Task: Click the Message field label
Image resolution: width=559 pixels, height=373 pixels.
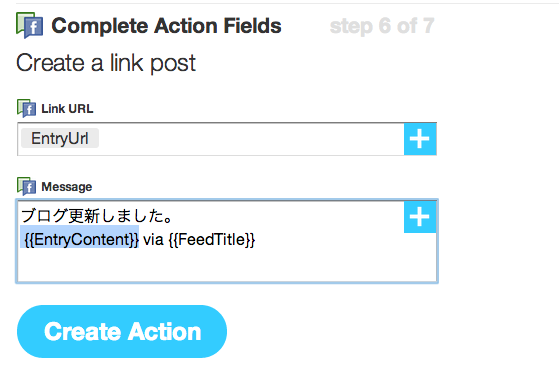Action: [67, 186]
